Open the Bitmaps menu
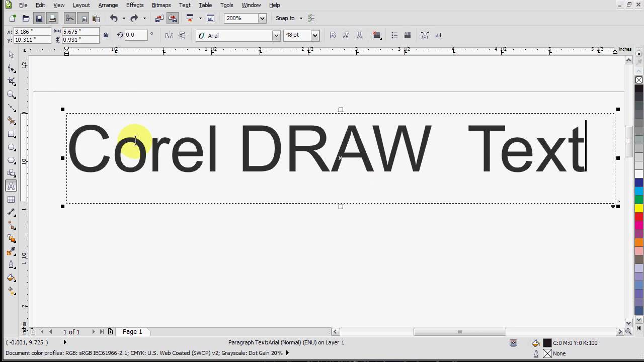This screenshot has width=644, height=362. click(x=161, y=5)
